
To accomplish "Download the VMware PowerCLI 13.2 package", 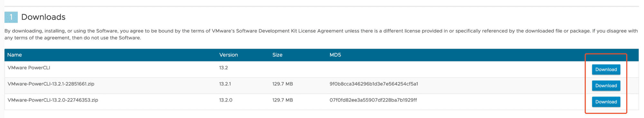I will coord(606,69).
